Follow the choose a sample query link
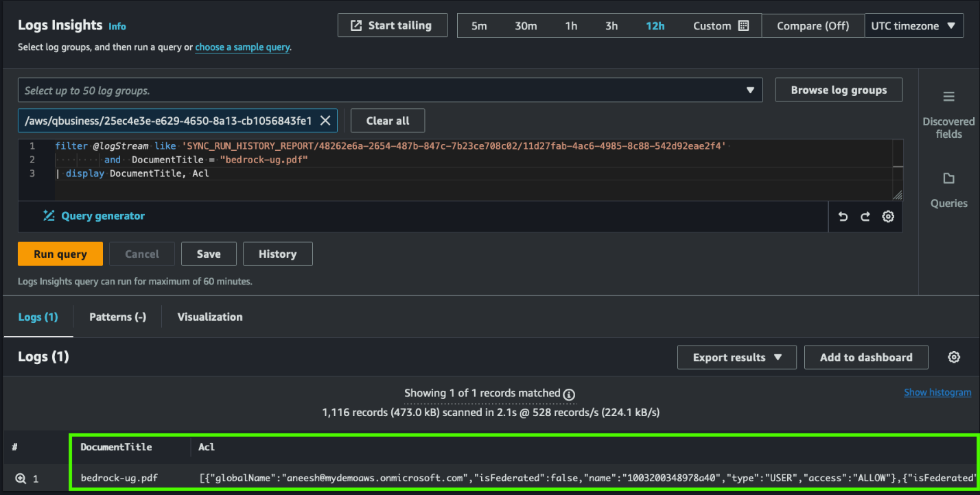The height and width of the screenshot is (495, 980). 242,47
